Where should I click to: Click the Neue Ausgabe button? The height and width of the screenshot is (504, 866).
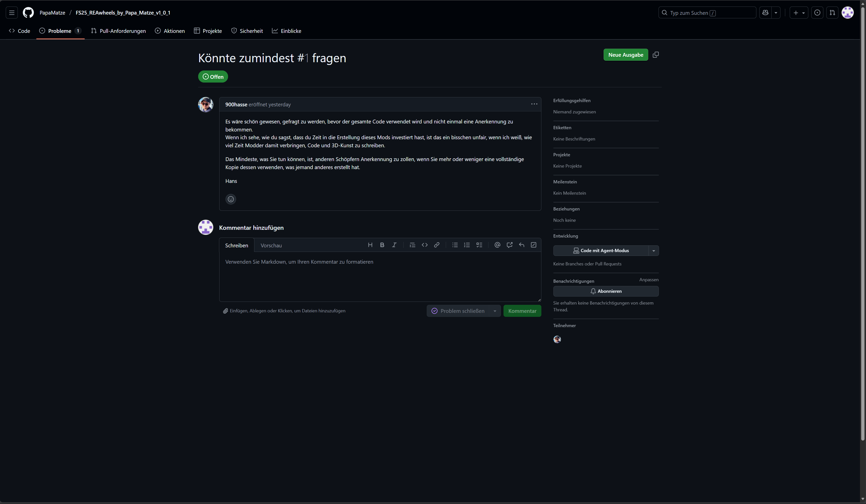pyautogui.click(x=625, y=55)
